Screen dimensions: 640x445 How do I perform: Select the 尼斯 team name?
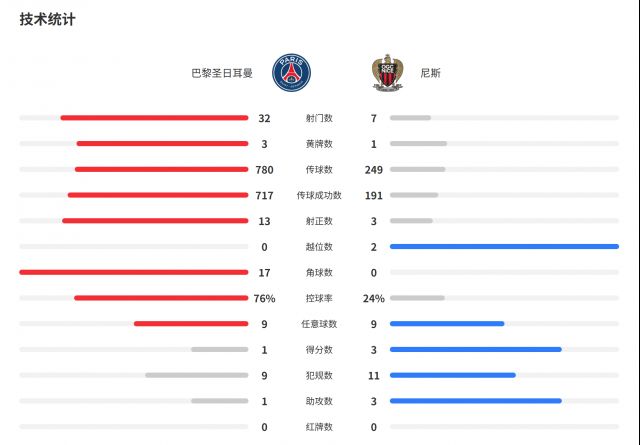[x=431, y=74]
